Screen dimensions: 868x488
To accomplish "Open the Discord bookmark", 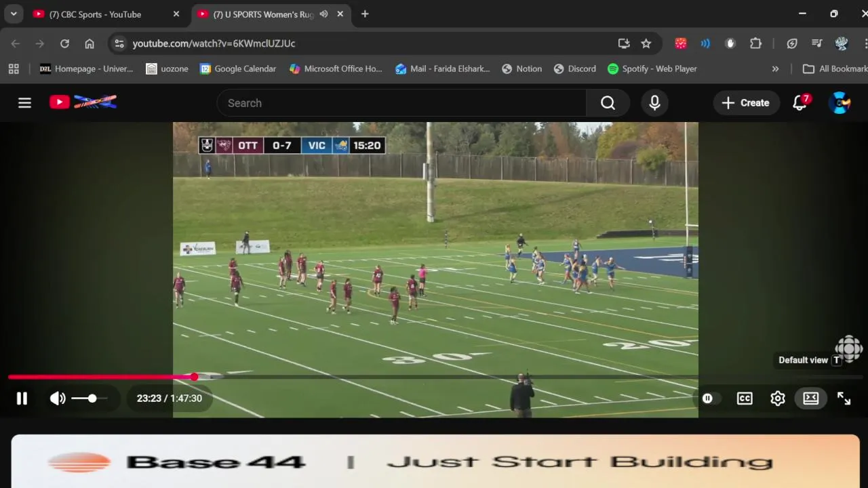I will [x=575, y=68].
